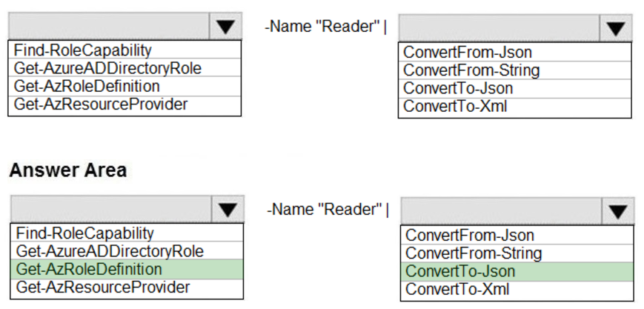Select Get-AzResourceProvider under the Answer Area heading
Screen dimensions: 644x309
[103, 287]
